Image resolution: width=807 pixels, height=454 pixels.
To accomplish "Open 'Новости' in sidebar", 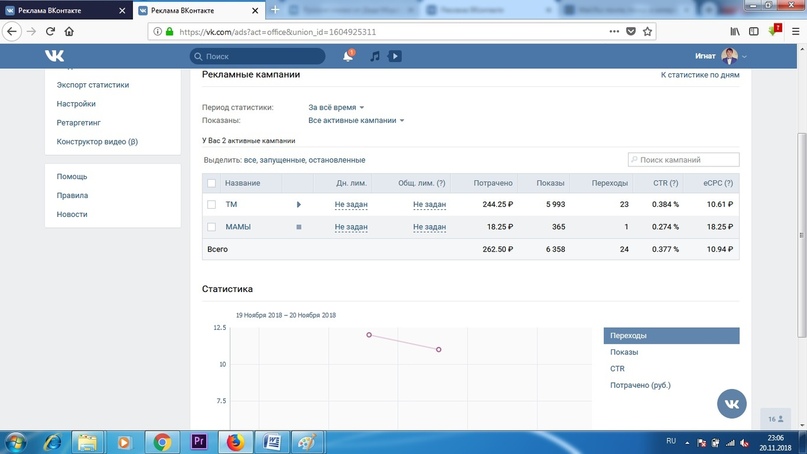I will point(72,214).
